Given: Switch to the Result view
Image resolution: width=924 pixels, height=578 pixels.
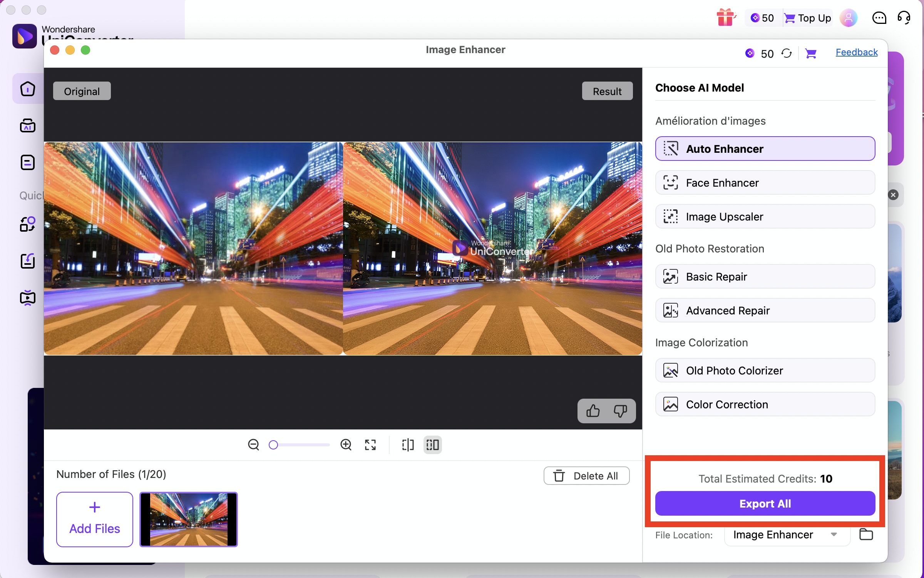Looking at the screenshot, I should tap(607, 91).
